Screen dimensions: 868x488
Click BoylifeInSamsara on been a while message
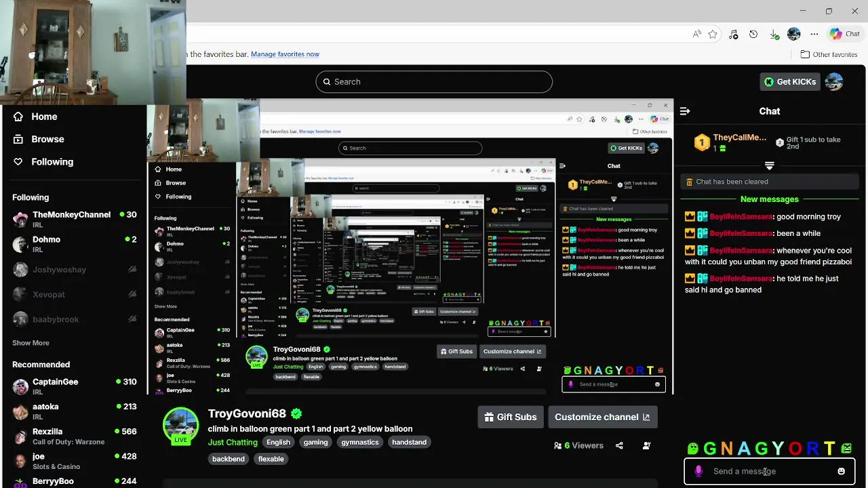741,233
